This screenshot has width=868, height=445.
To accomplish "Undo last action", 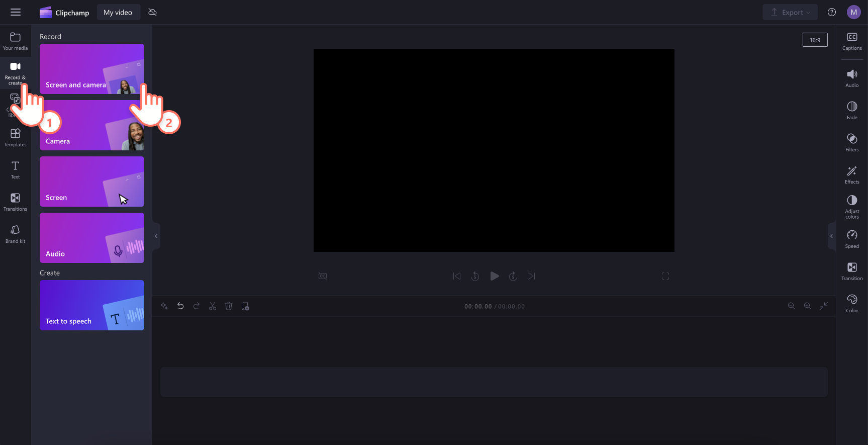I will click(180, 306).
